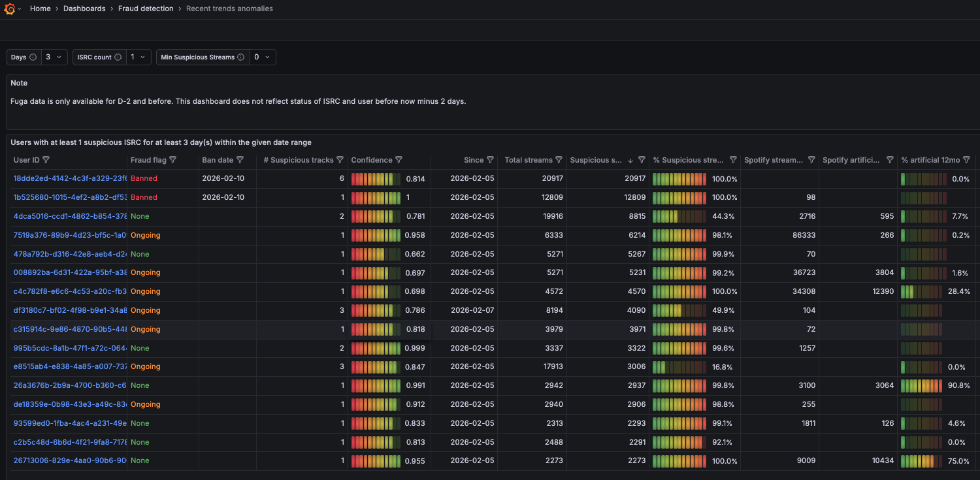980x480 pixels.
Task: Select Ongoing flag in de18359e row
Action: [146, 404]
